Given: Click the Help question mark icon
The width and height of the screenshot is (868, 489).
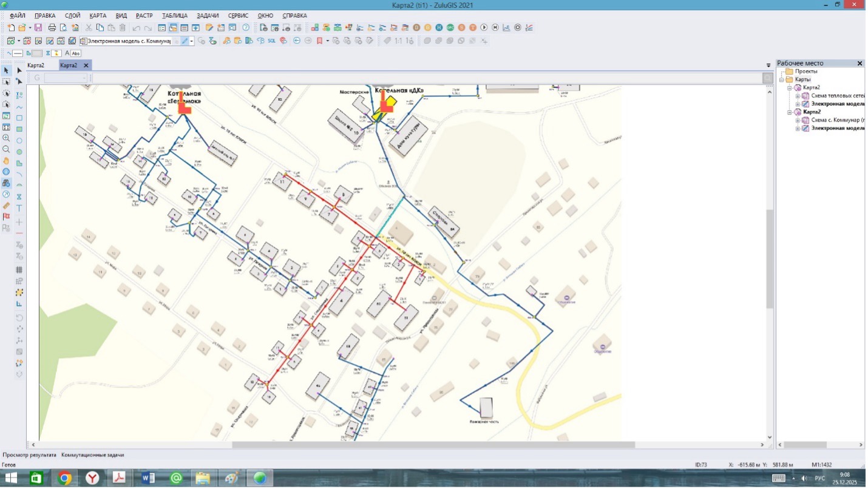Looking at the screenshot, I should [246, 27].
